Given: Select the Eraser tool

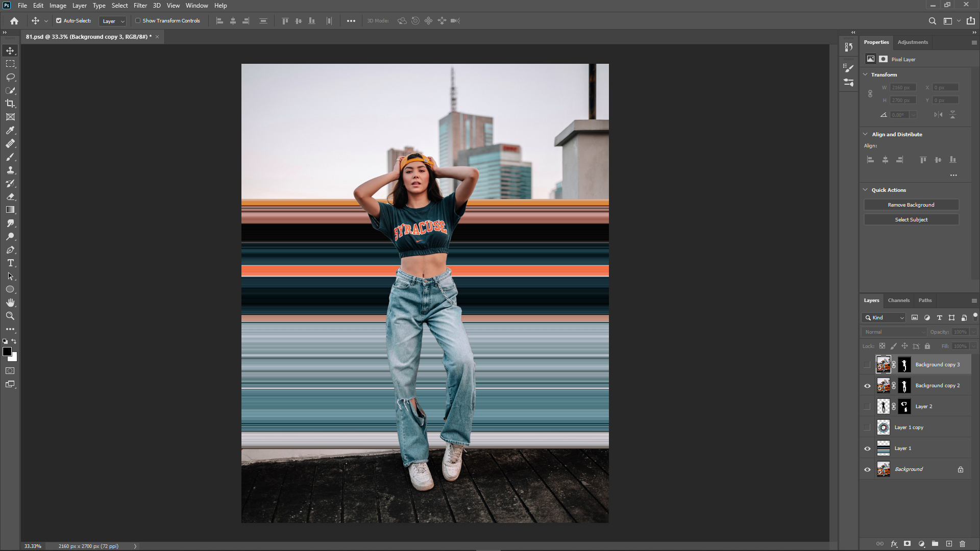Looking at the screenshot, I should [x=10, y=196].
